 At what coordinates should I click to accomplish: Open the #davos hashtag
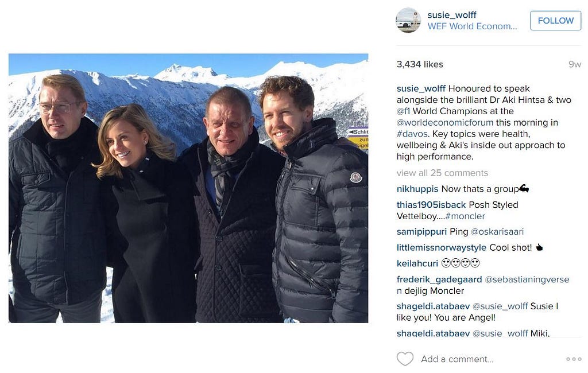(x=412, y=134)
